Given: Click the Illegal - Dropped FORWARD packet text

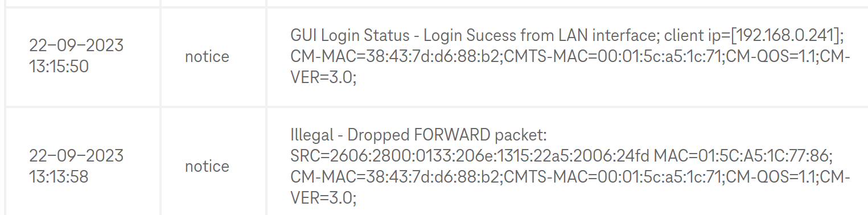Looking at the screenshot, I should point(418,135).
